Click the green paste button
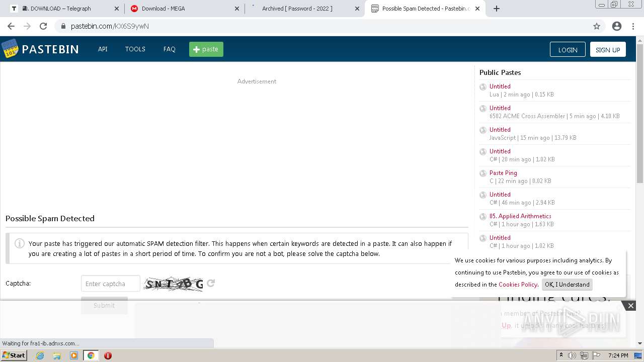Viewport: 644px width, 362px height. coord(206,49)
